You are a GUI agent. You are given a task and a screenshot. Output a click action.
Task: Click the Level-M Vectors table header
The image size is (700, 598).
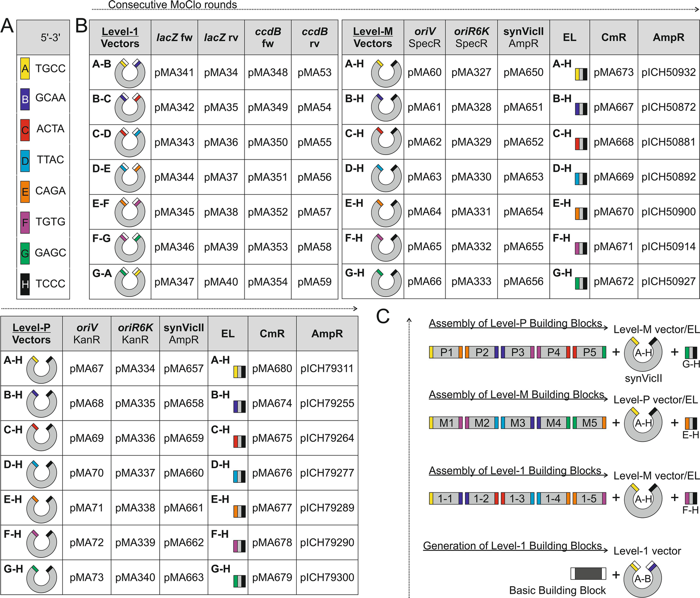tap(373, 38)
